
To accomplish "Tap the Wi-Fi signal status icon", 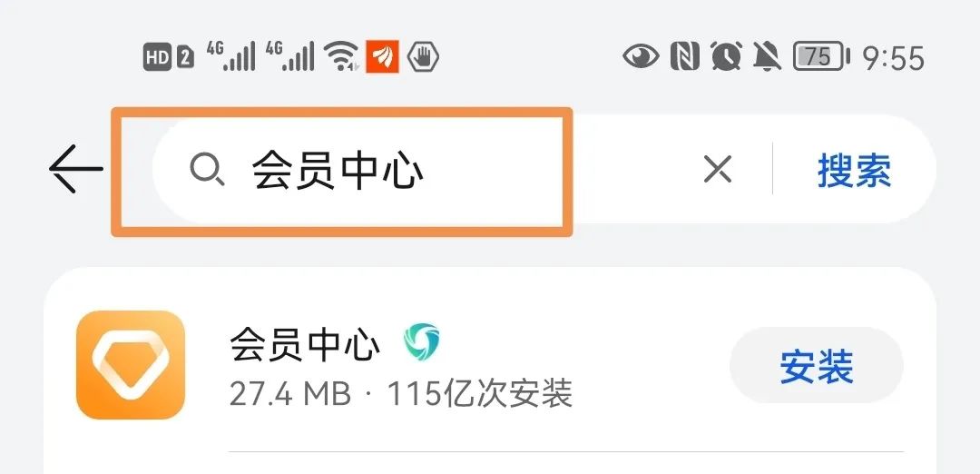I will click(341, 57).
